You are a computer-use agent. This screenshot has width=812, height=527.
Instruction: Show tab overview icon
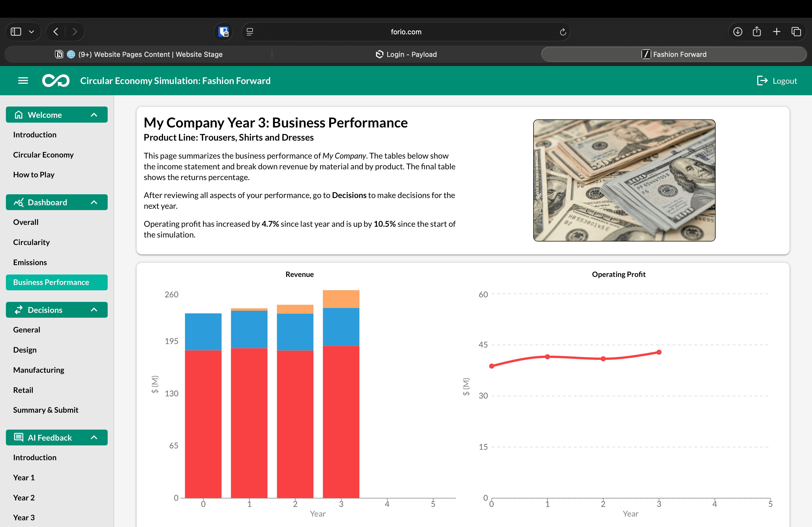point(796,32)
